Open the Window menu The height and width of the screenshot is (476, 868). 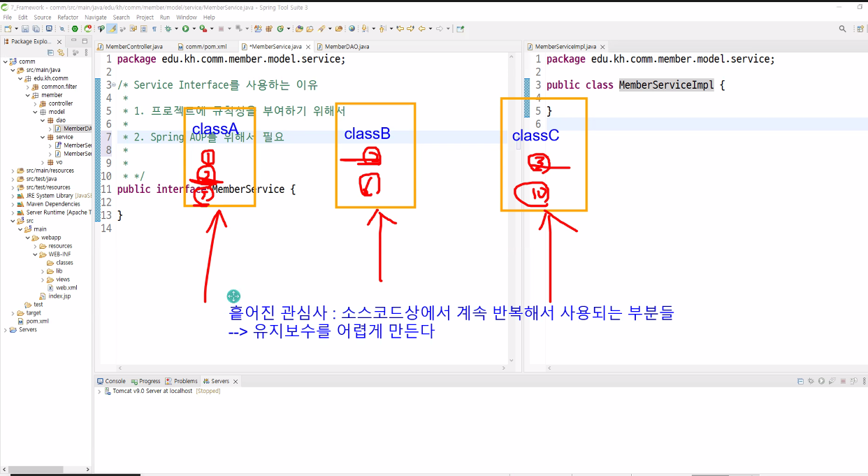[x=187, y=17]
